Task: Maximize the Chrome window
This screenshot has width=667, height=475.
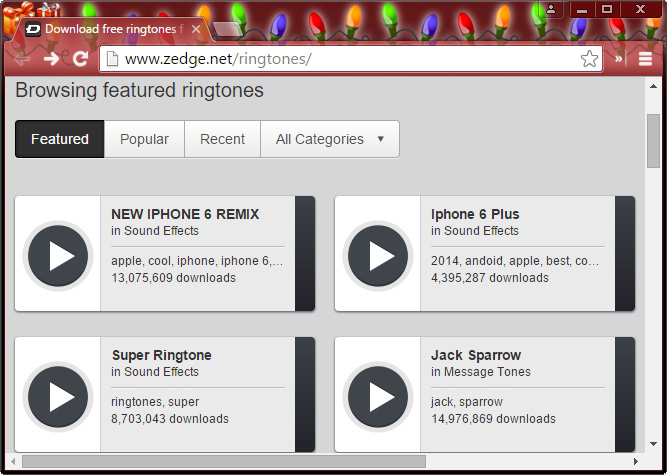Action: coord(607,9)
